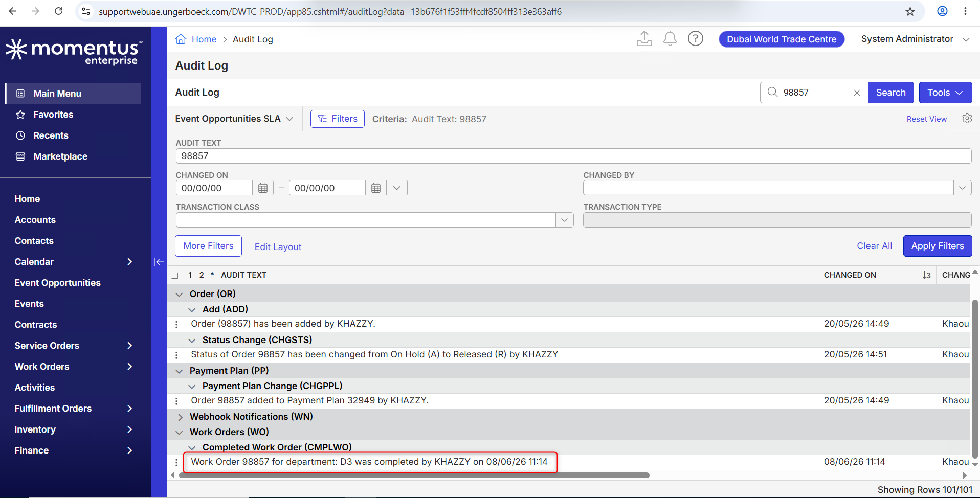The height and width of the screenshot is (498, 980).
Task: Open the grid settings gear icon
Action: tap(967, 118)
